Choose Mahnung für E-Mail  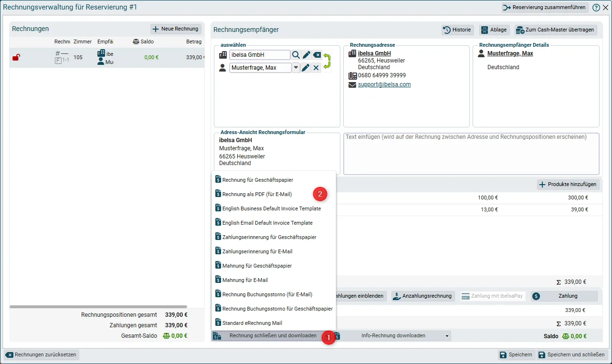274,280
